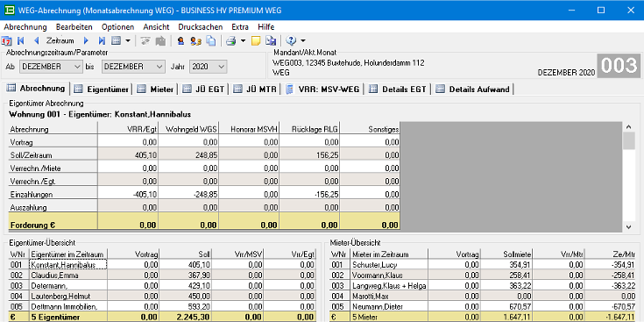Viewport: 644px width, 322px height.
Task: Click the save/export diskette icon
Action: tap(271, 40)
